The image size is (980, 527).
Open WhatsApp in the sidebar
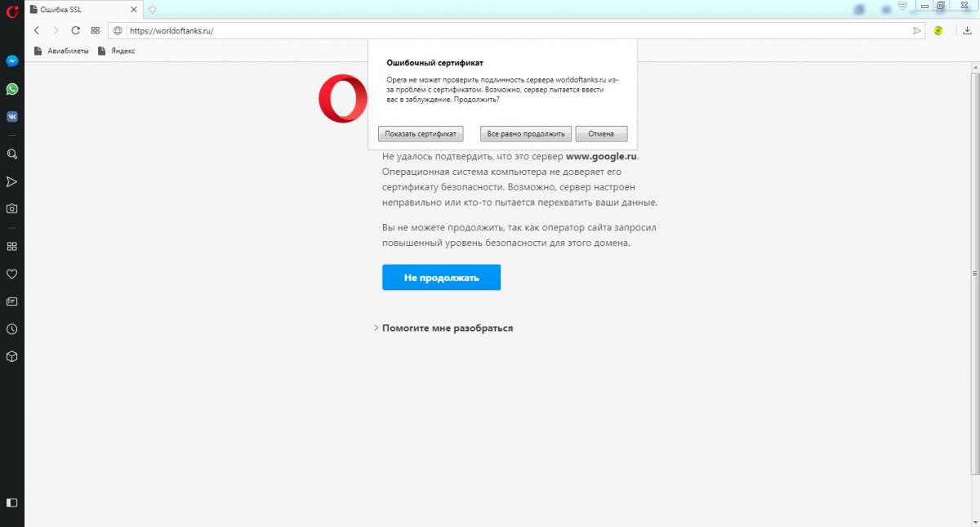click(12, 89)
